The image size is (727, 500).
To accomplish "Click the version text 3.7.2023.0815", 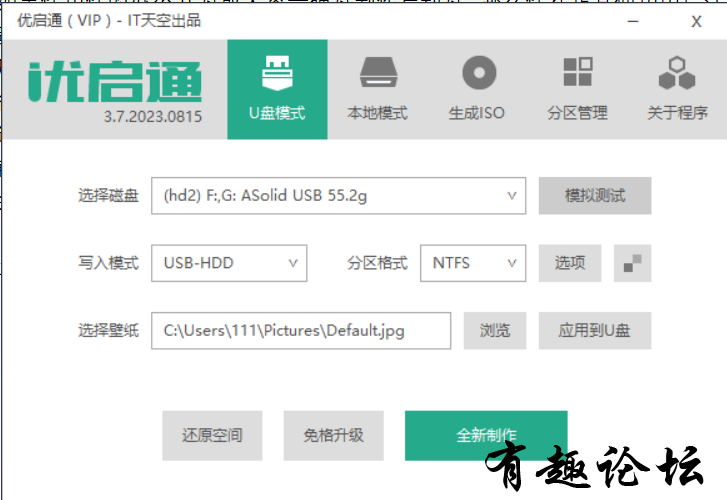I will pos(153,116).
